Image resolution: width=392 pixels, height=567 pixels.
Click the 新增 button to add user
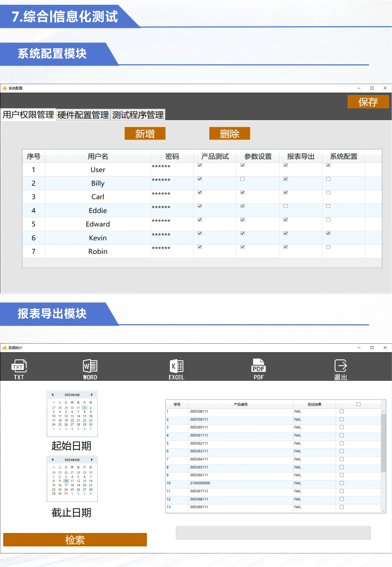[145, 134]
